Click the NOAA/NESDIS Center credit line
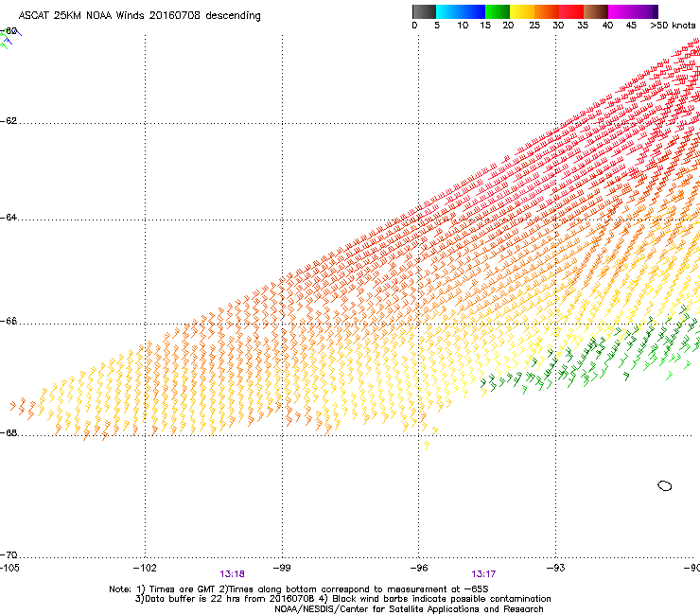The width and height of the screenshot is (700, 615). click(409, 609)
